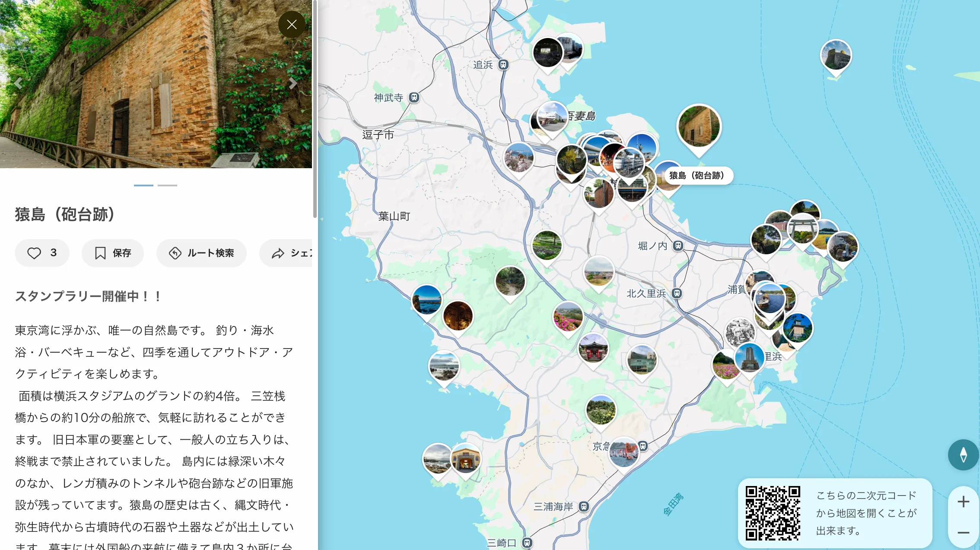This screenshot has height=550, width=980.
Task: Click the QR code image
Action: pos(773,513)
